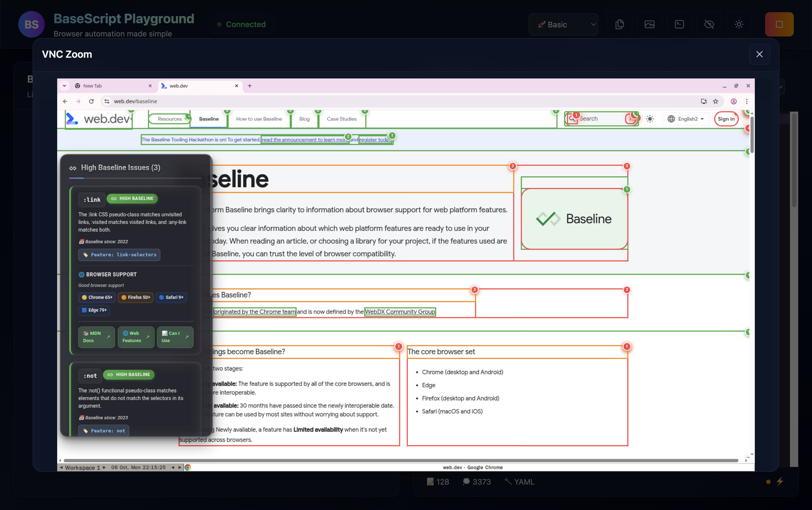The image size is (812, 510).
Task: Click the Sign in button
Action: pyautogui.click(x=726, y=119)
